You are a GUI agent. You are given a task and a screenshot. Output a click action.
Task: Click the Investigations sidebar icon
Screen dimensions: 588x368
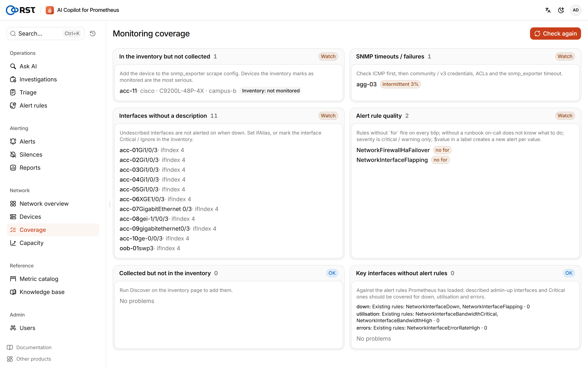13,79
